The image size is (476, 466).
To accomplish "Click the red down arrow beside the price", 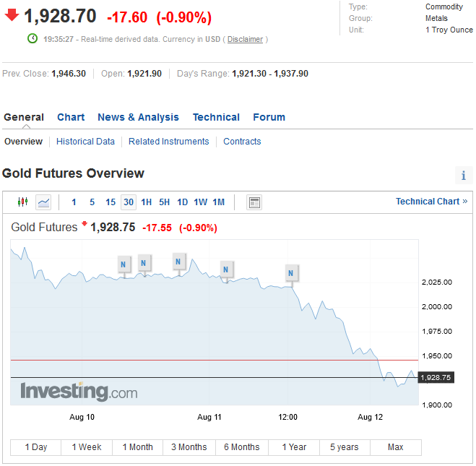I will tap(12, 15).
